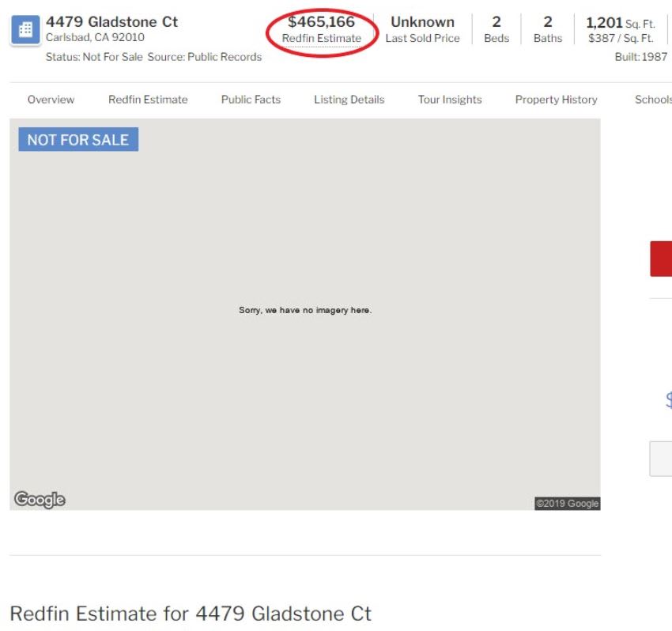Click the $465,166 estimate value
The image size is (672, 631).
(x=322, y=22)
